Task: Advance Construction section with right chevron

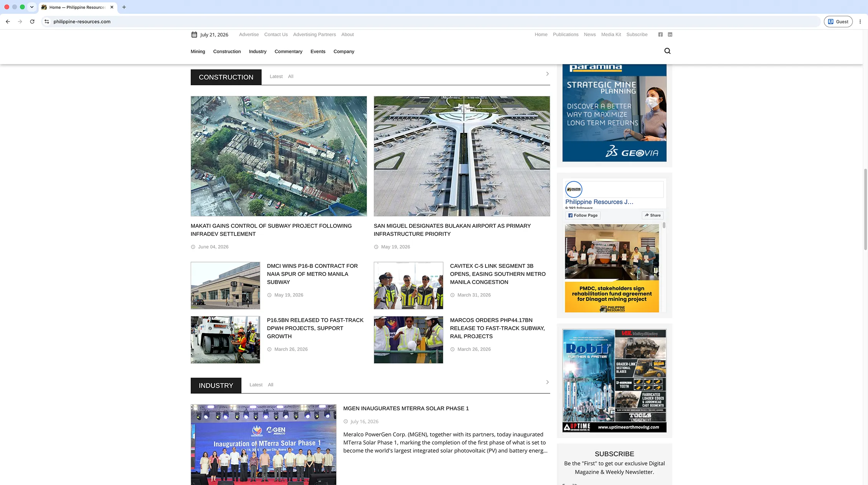Action: (x=547, y=74)
